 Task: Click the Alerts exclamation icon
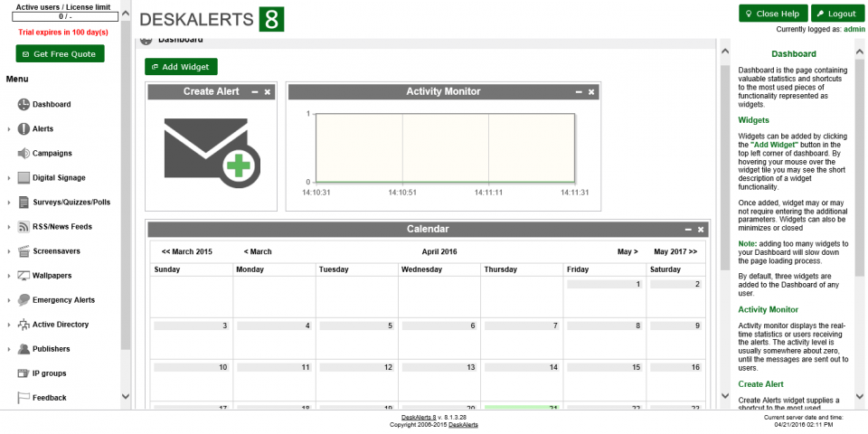coord(24,129)
